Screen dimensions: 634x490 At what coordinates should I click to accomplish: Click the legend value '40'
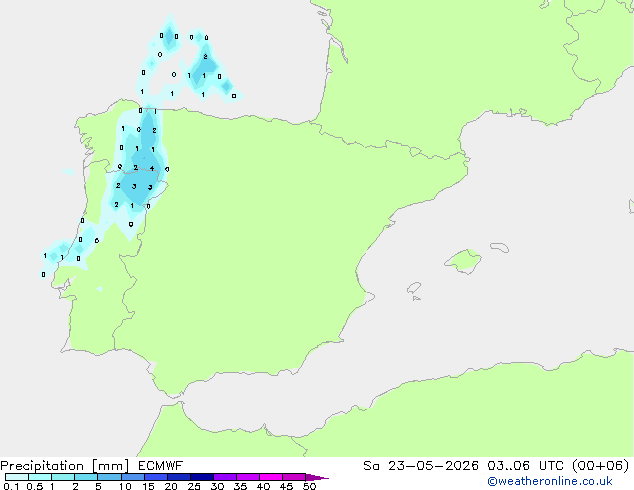click(x=263, y=486)
